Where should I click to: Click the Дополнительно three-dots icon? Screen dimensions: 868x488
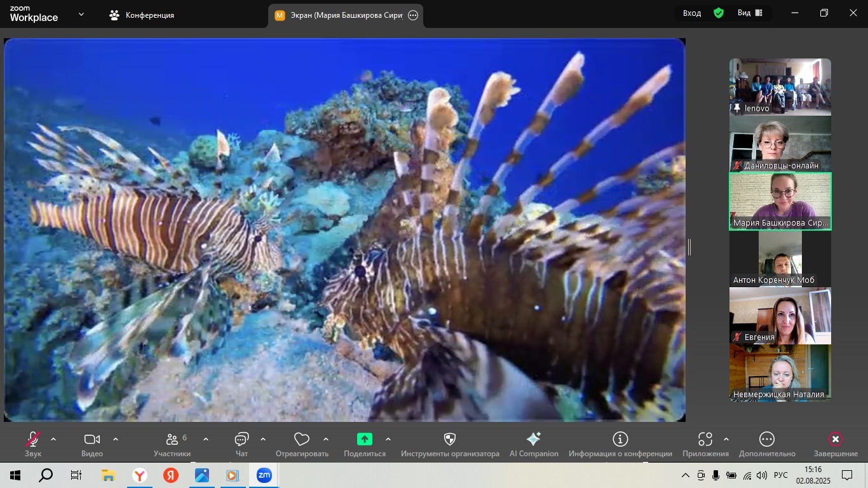point(767,440)
